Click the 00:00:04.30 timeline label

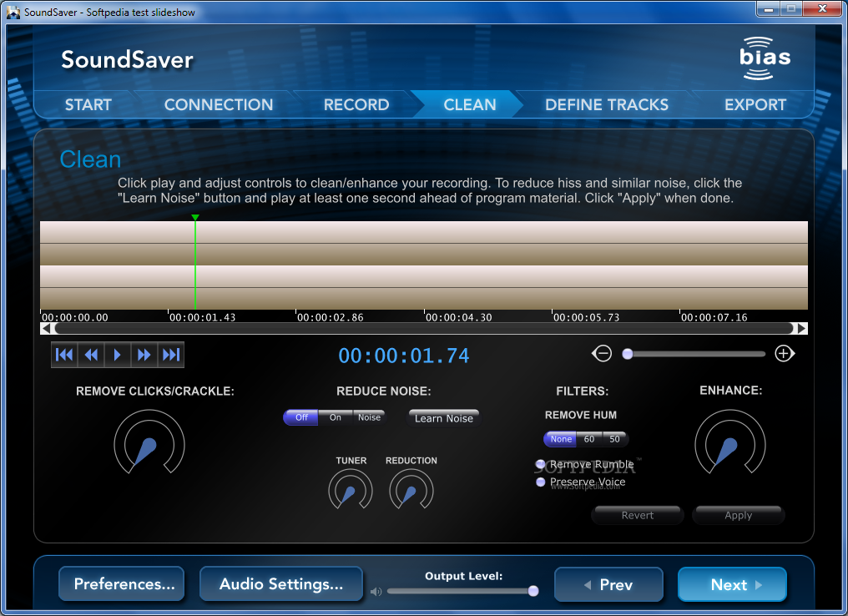(x=458, y=317)
